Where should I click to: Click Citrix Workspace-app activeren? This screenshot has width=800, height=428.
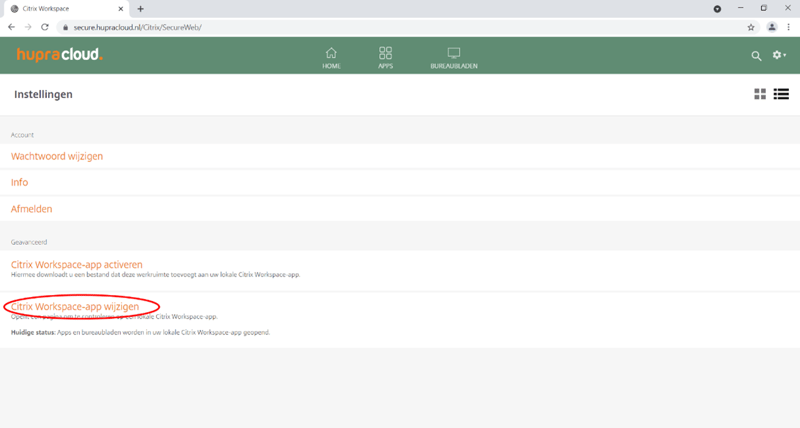point(77,264)
